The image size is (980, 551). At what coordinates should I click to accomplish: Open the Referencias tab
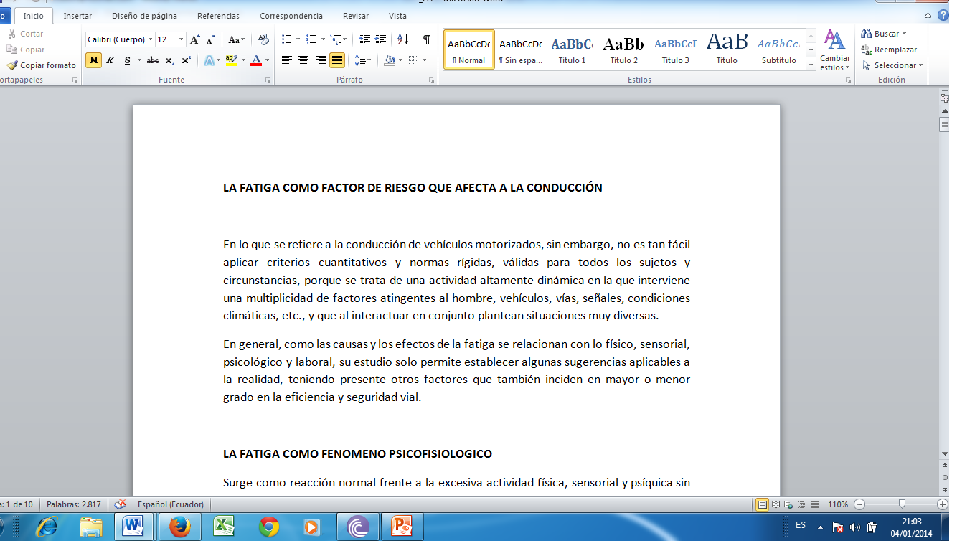[x=219, y=16]
